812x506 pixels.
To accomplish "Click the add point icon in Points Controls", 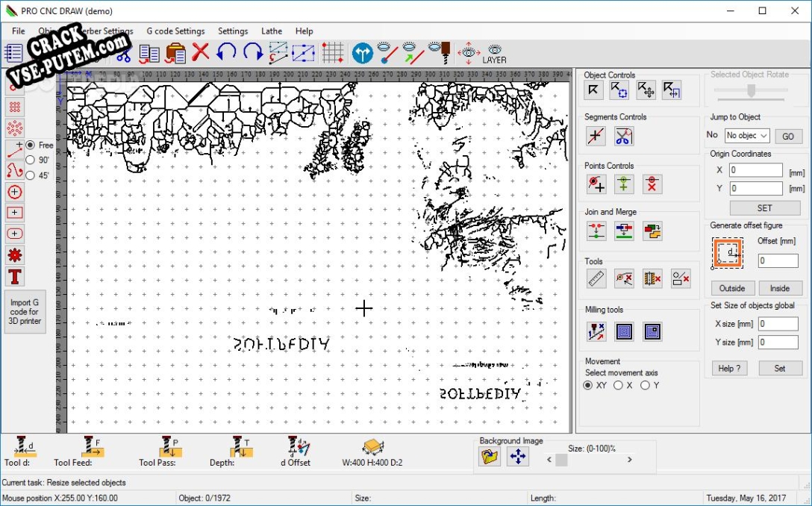I will point(596,184).
